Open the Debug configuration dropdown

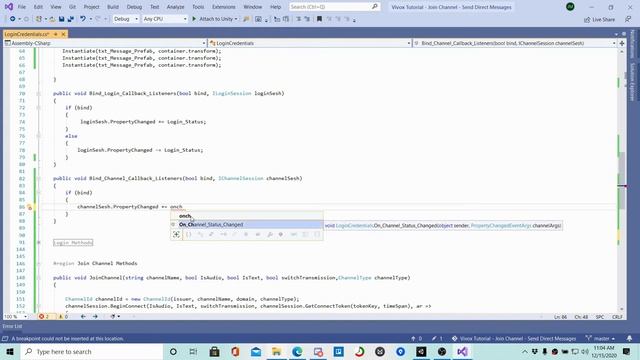coord(126,19)
